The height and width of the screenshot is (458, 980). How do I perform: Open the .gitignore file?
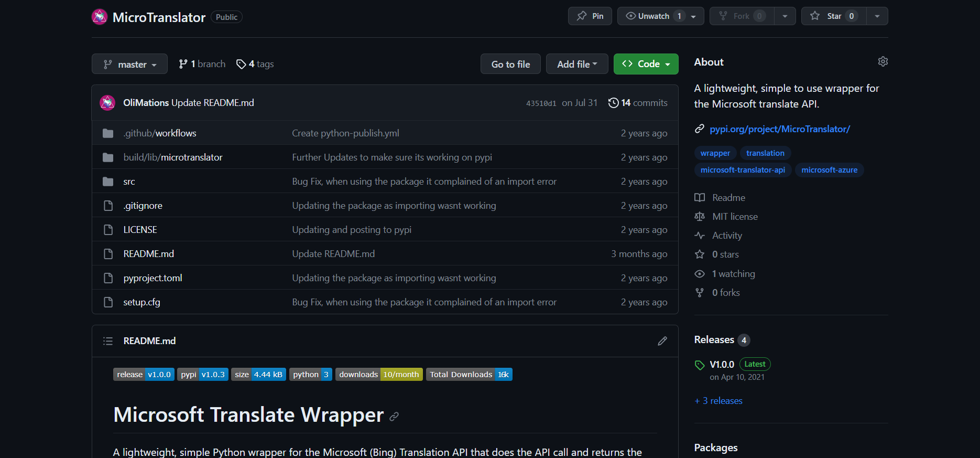tap(143, 206)
